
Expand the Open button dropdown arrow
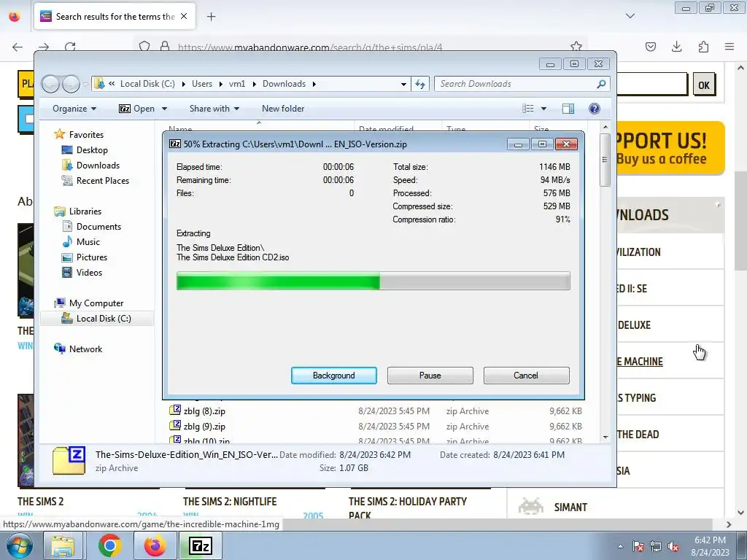(x=164, y=109)
